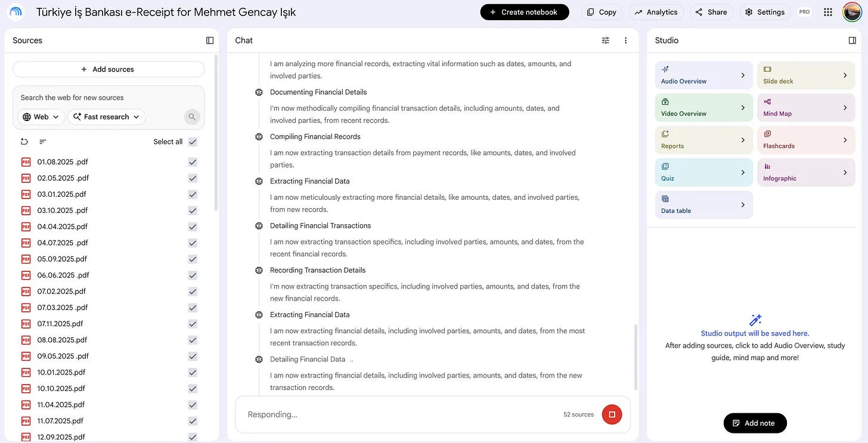Uncheck the 01.08.2025 .pdf source
868x443 pixels.
point(193,162)
